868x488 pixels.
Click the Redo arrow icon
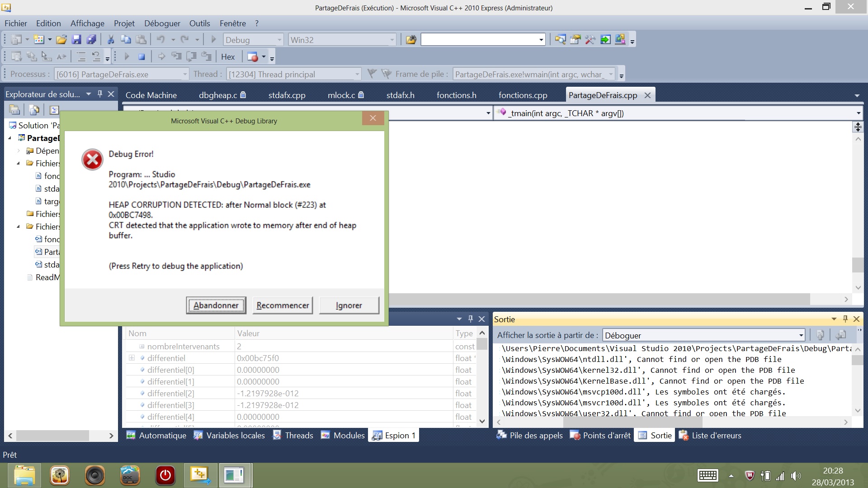(184, 40)
